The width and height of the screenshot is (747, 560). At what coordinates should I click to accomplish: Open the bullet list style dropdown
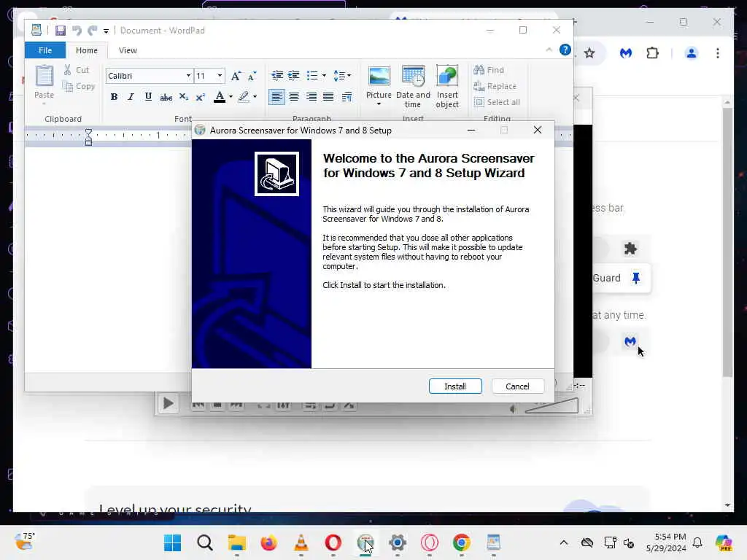324,76
